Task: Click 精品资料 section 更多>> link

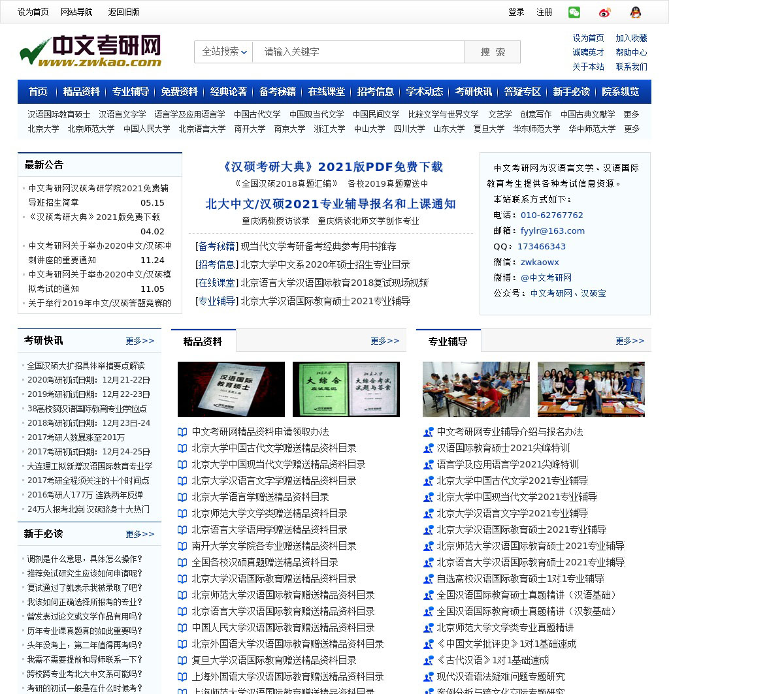Action: point(385,341)
